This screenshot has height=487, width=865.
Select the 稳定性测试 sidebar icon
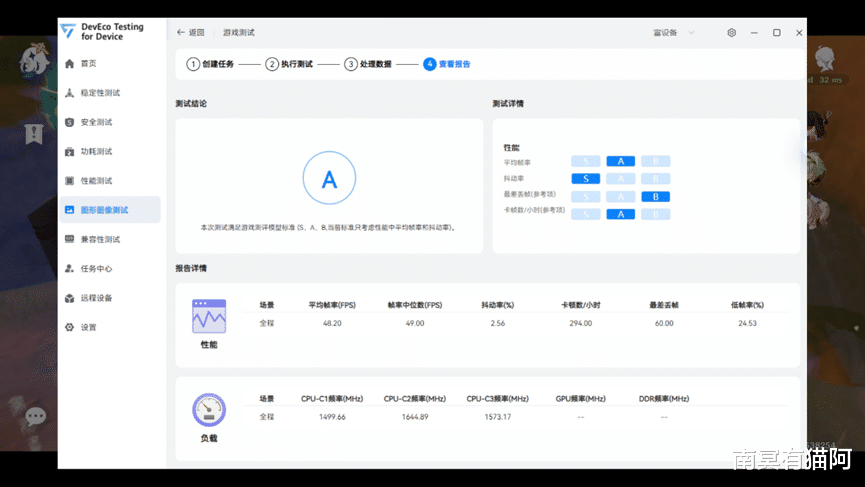pyautogui.click(x=70, y=93)
